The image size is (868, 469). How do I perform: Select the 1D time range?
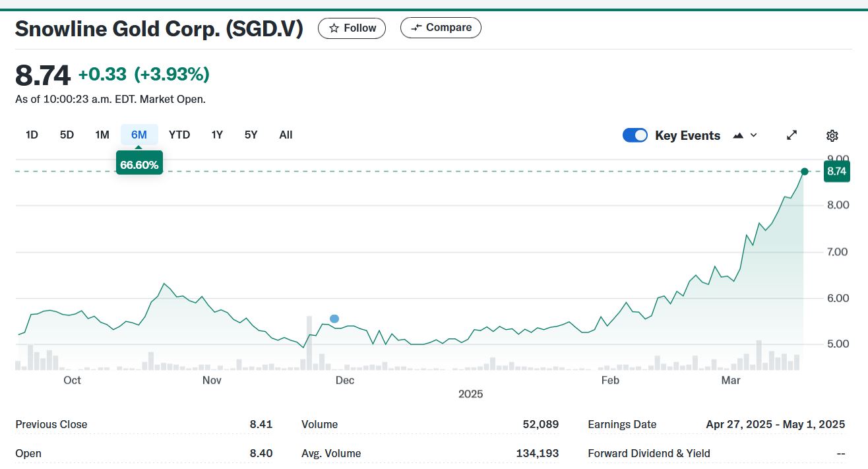(x=32, y=135)
